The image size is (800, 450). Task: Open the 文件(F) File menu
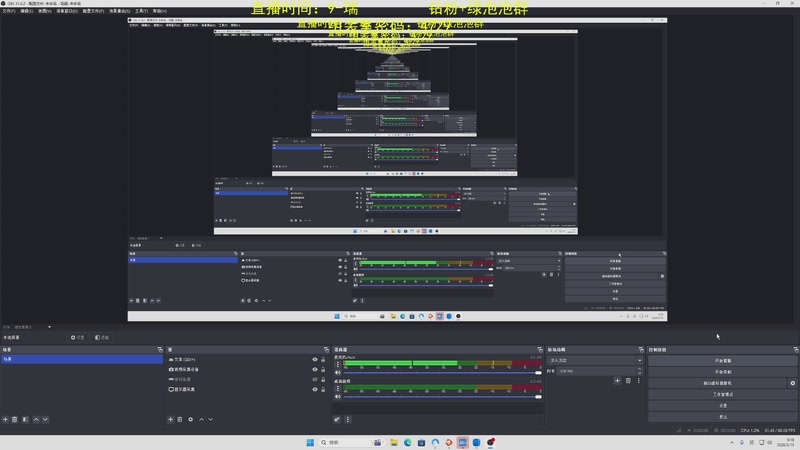coord(9,11)
